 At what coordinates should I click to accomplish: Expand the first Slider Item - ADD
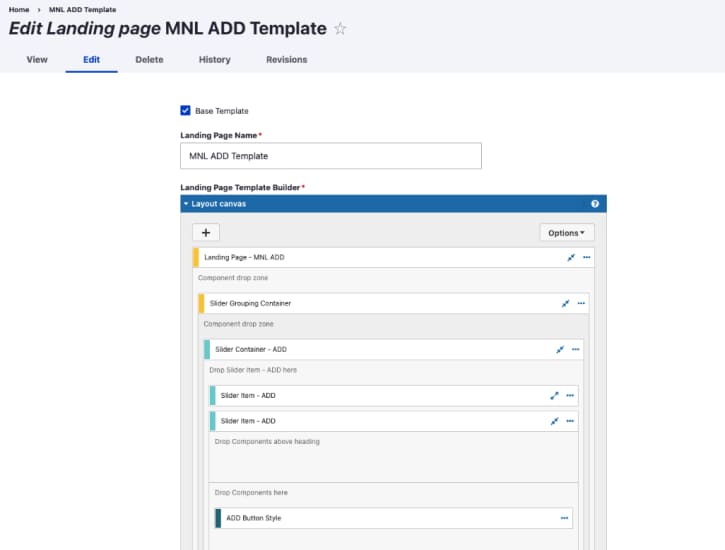click(554, 396)
